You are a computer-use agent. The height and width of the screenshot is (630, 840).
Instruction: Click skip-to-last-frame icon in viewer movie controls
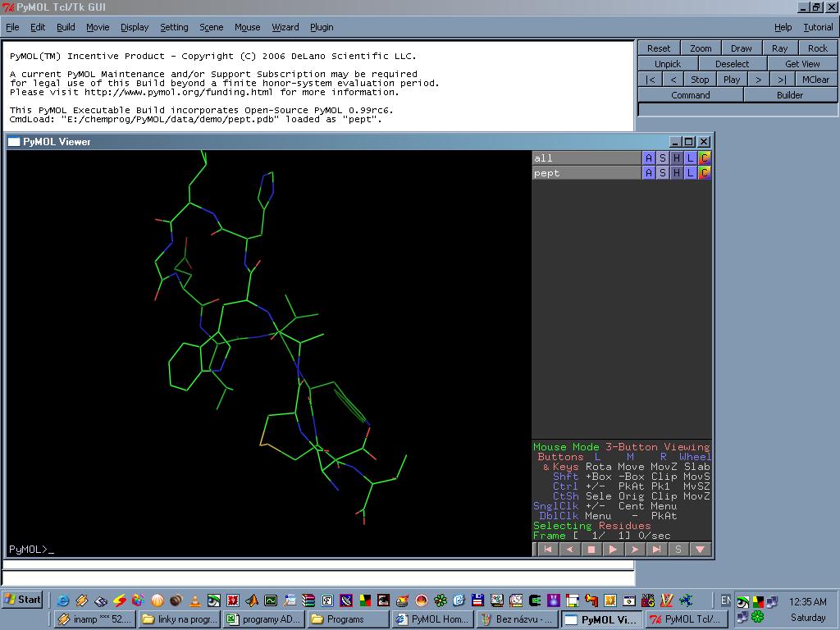656,549
